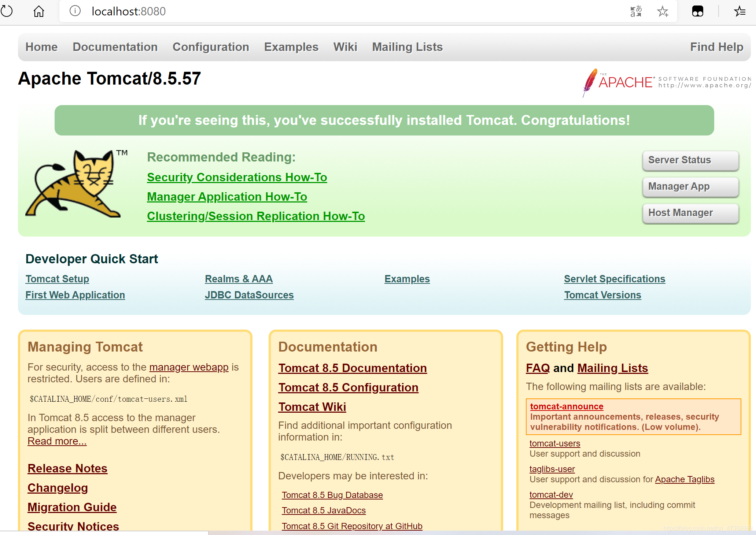Viewport: 756px width, 535px height.
Task: Open Tomcat 8.5 Git Repository at GitHub
Action: click(352, 526)
